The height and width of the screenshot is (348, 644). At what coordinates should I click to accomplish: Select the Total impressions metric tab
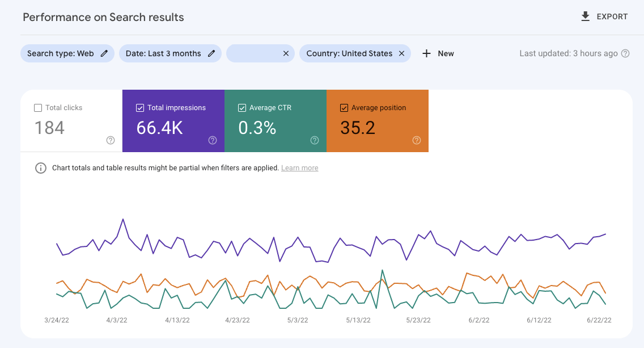(x=173, y=120)
